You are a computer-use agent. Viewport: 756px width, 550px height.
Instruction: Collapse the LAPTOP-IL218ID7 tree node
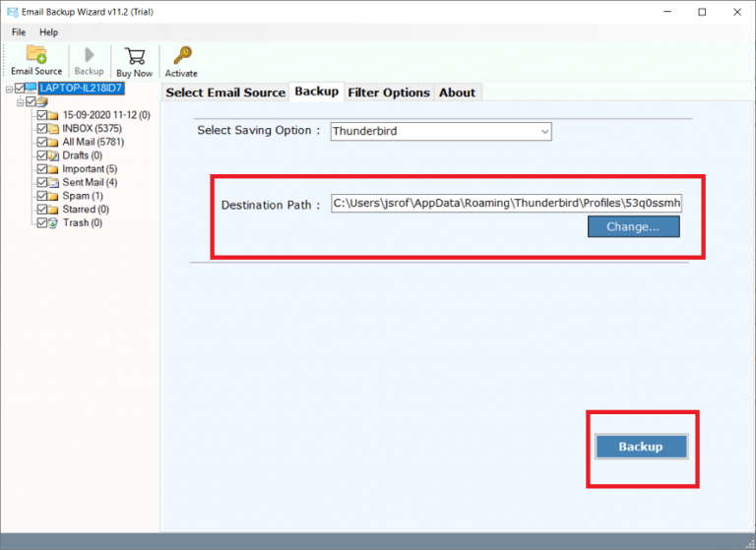pos(9,90)
